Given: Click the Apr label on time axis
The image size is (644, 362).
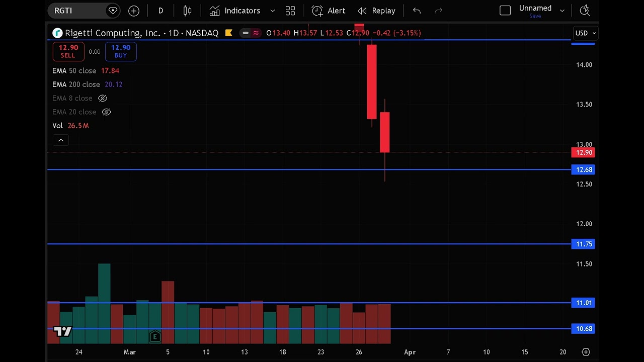Looking at the screenshot, I should click(x=410, y=352).
